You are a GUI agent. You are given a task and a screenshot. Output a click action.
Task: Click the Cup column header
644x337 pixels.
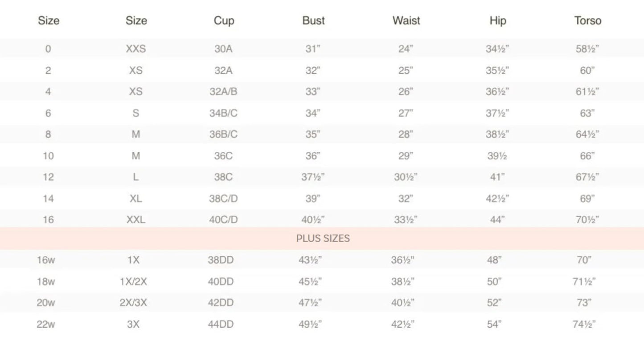[224, 21]
